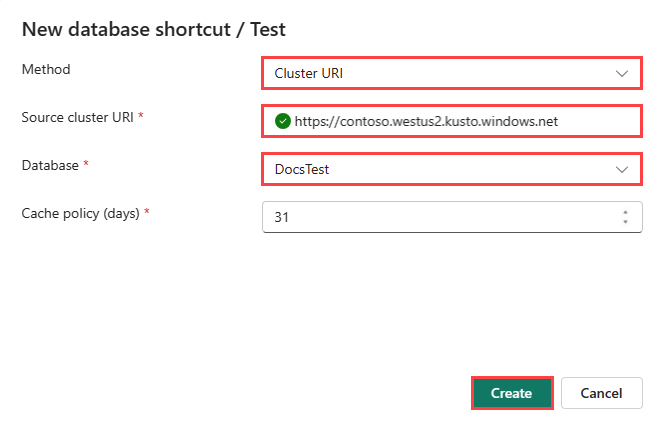
Task: Click the Method field label
Action: 46,69
